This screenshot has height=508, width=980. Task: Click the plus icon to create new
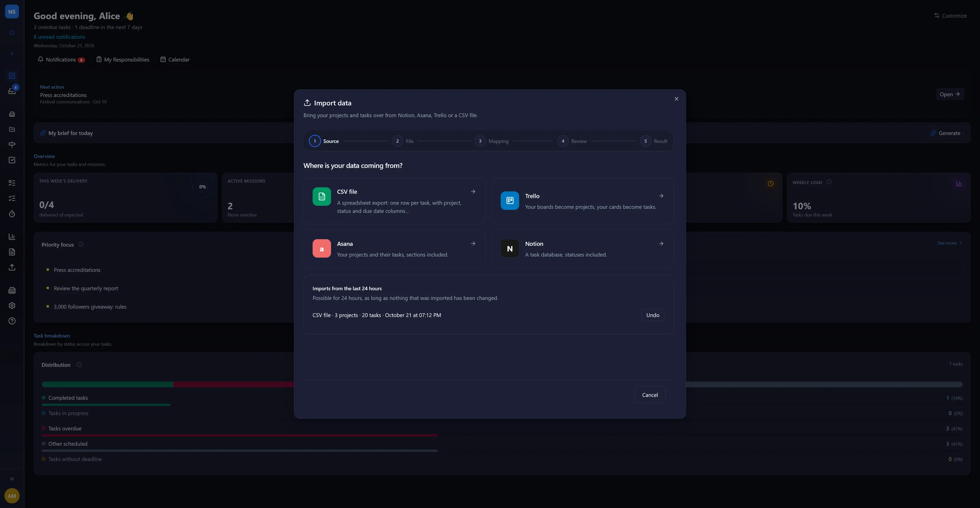coord(12,54)
